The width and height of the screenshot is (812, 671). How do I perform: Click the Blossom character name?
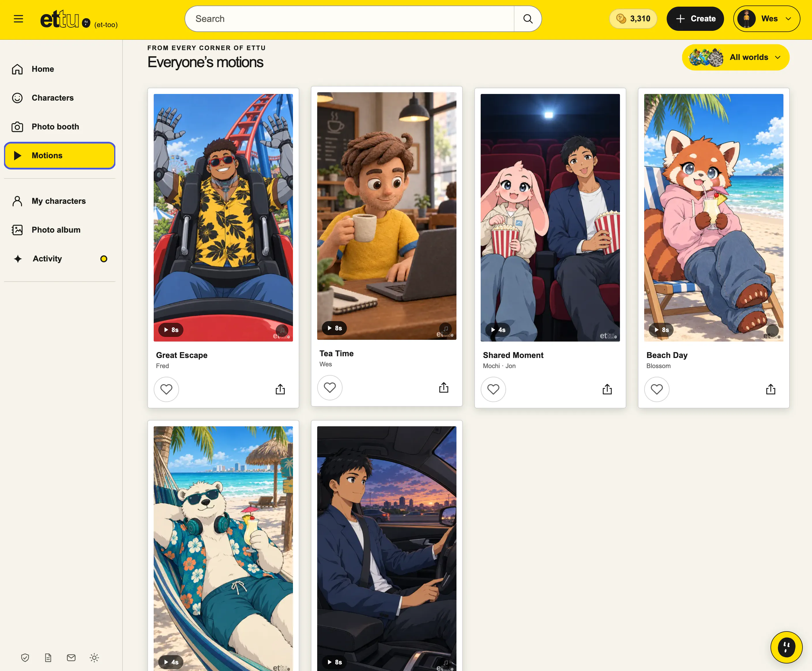659,366
